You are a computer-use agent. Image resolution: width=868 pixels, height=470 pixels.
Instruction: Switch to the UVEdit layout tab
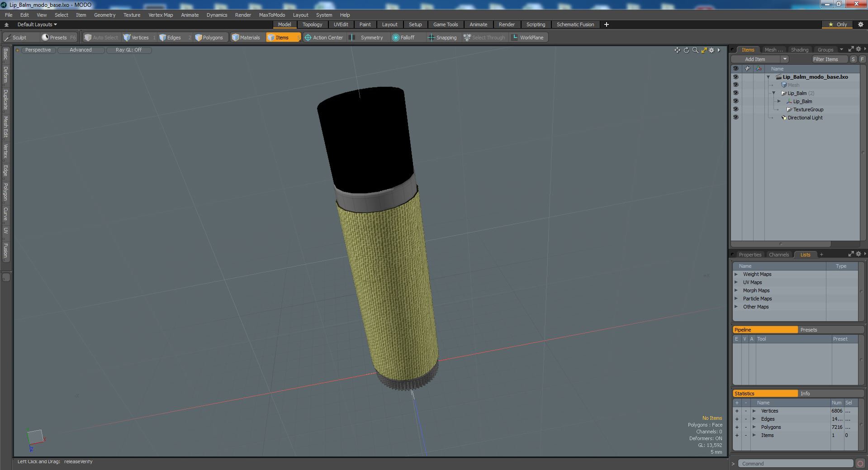[x=341, y=24]
